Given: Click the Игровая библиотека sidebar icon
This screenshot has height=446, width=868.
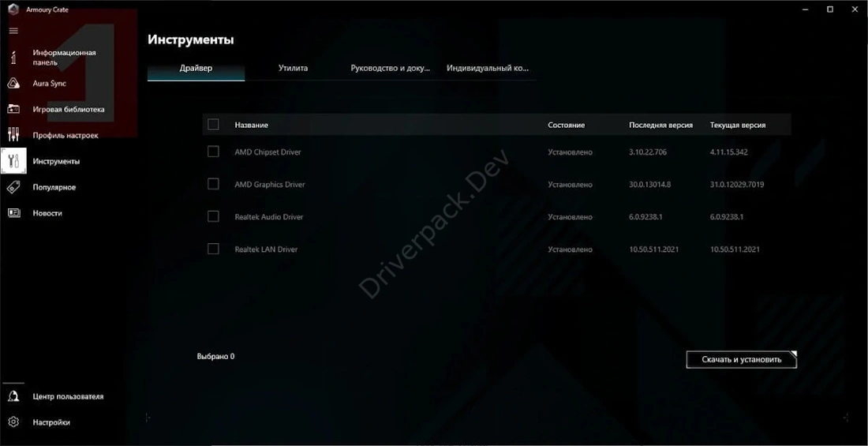Looking at the screenshot, I should pyautogui.click(x=13, y=109).
